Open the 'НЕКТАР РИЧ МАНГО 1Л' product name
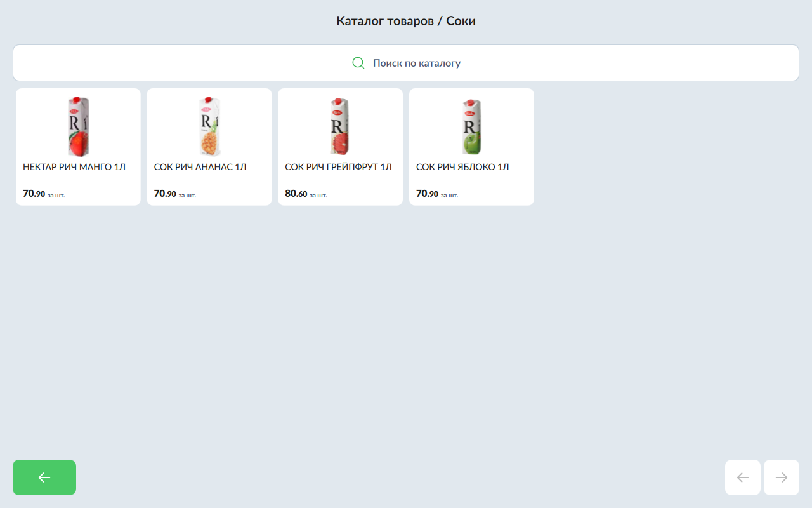Screen dimensions: 812x508 pos(74,167)
